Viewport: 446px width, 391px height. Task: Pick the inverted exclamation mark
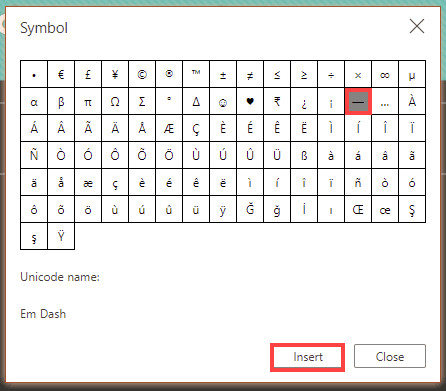tap(331, 101)
